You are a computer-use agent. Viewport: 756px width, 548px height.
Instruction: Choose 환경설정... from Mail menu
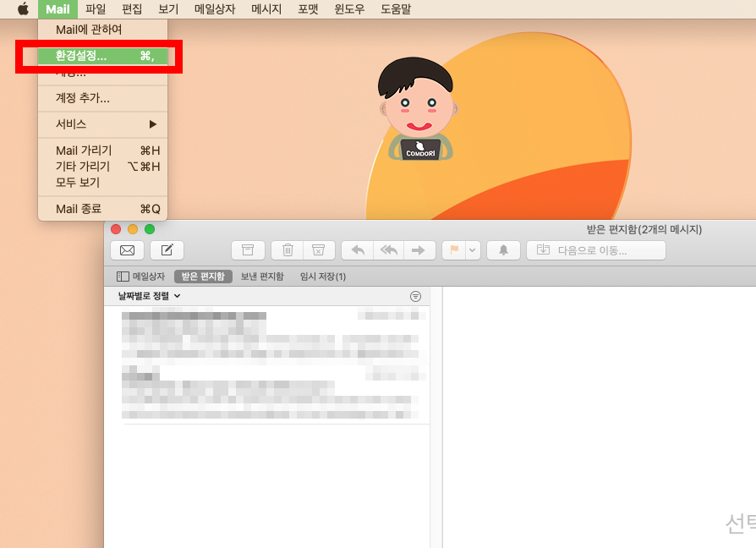point(102,56)
